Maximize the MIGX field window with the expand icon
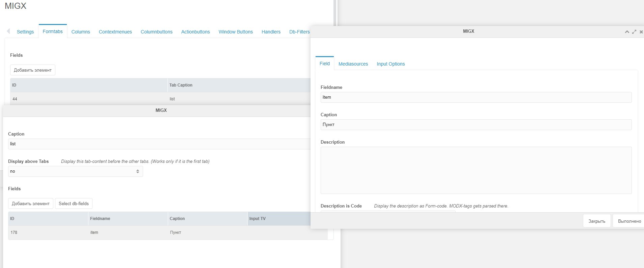The image size is (644, 268). 634,32
